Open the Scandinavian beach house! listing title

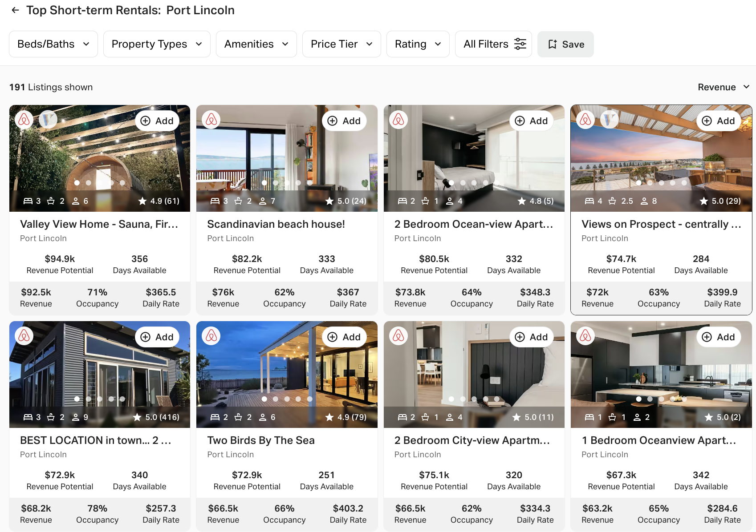[276, 224]
